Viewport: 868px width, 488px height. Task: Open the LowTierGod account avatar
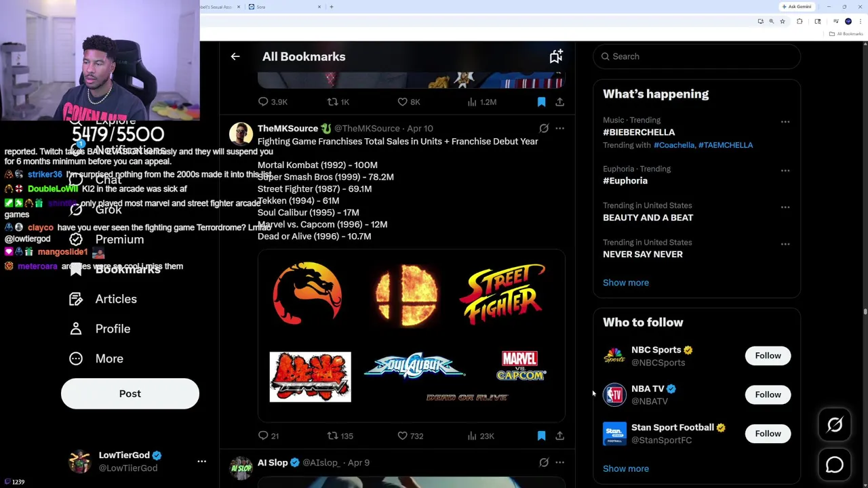coord(80,462)
